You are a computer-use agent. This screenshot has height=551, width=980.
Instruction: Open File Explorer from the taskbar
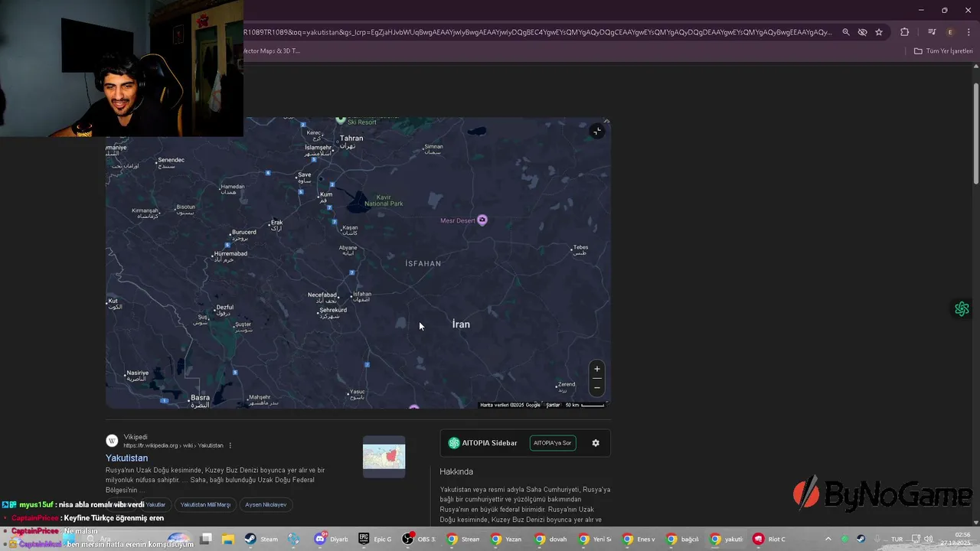pyautogui.click(x=227, y=539)
